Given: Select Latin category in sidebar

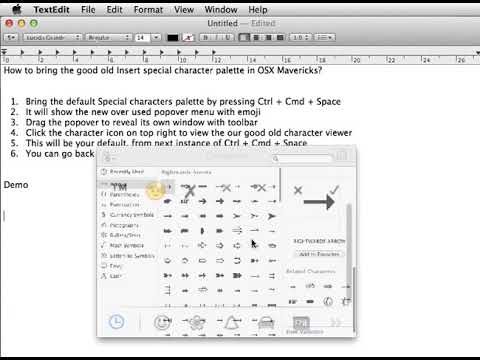Looking at the screenshot, I should point(112,276).
